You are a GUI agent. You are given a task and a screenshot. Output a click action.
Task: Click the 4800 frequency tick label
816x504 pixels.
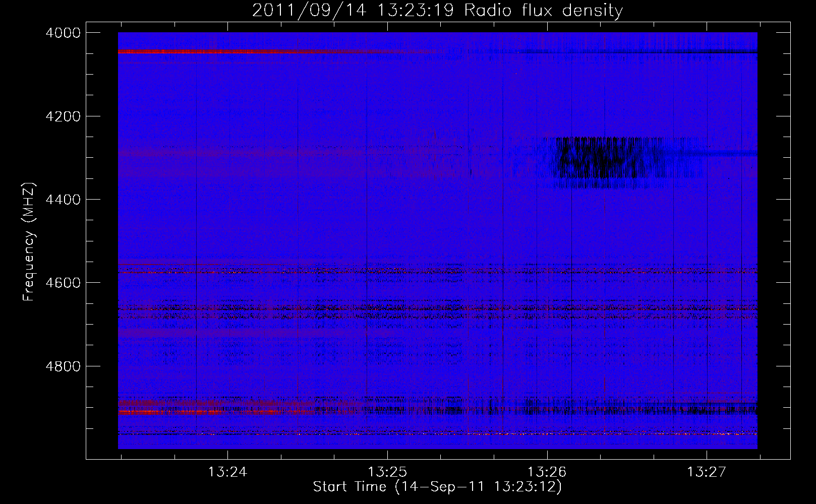point(63,366)
